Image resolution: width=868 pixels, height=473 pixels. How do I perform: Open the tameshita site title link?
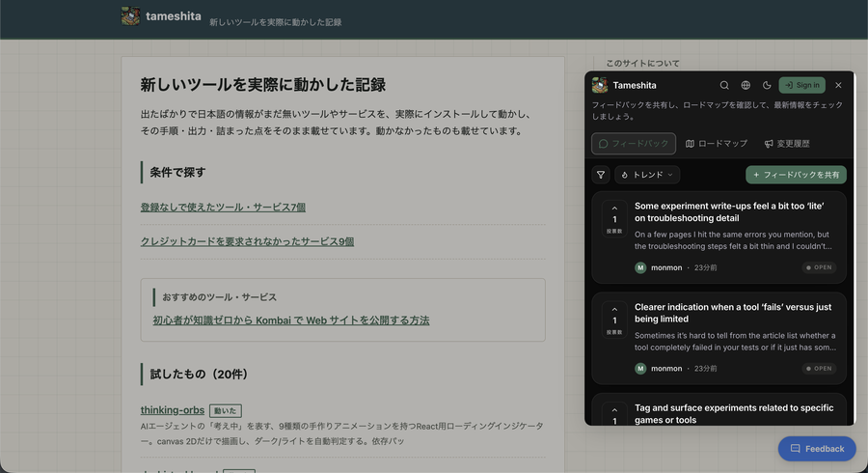click(174, 16)
